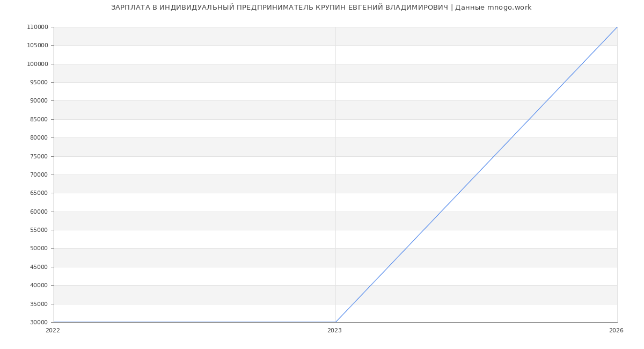Click the 105000 y-axis label

coord(37,46)
